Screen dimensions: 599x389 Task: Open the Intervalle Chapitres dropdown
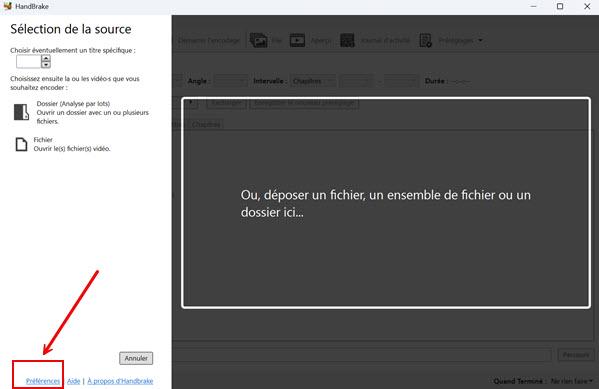click(x=313, y=81)
